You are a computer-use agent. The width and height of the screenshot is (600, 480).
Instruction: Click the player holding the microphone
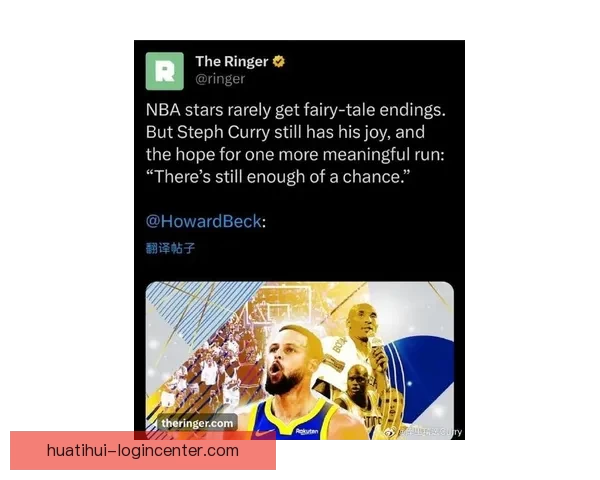click(x=363, y=329)
